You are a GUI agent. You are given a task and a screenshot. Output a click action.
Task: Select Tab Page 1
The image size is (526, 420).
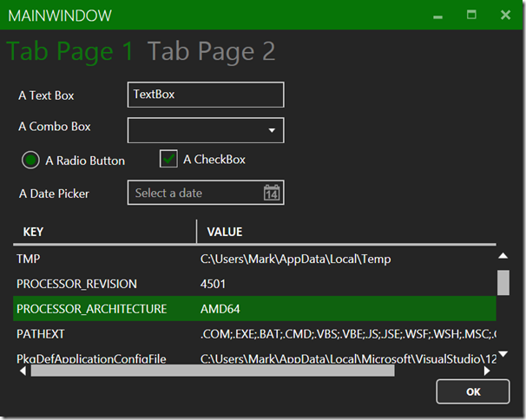70,51
